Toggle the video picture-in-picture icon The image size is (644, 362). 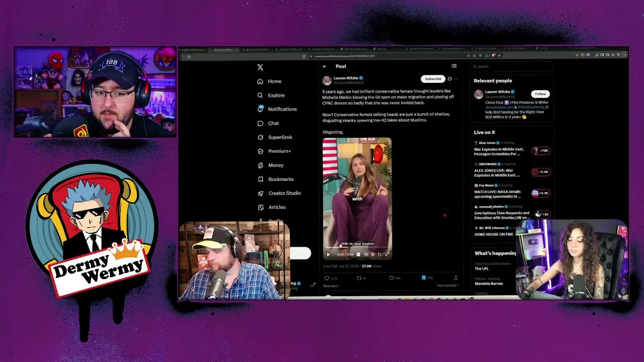(379, 254)
